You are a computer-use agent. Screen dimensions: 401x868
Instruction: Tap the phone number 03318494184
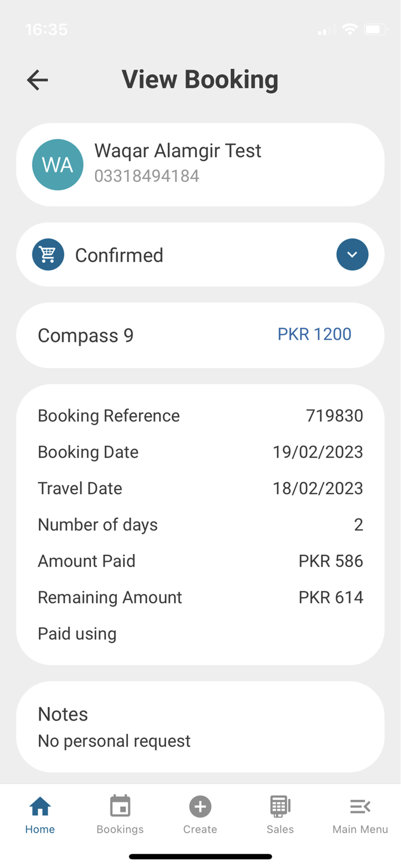147,176
